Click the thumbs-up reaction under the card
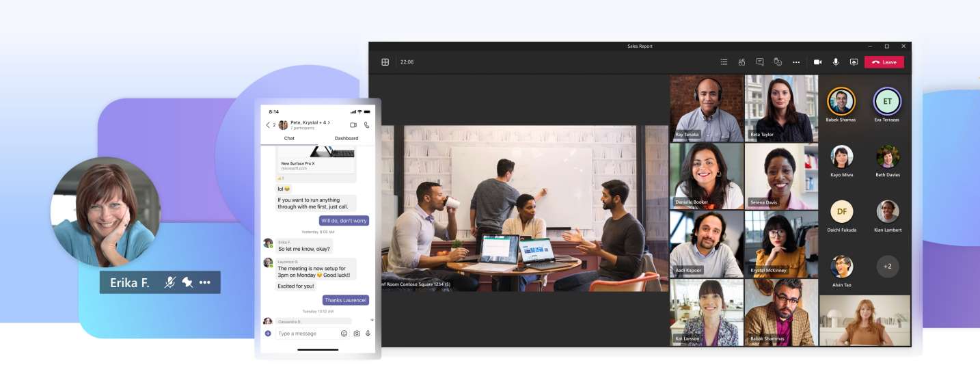Screen dimensions: 980x391 coord(280,178)
